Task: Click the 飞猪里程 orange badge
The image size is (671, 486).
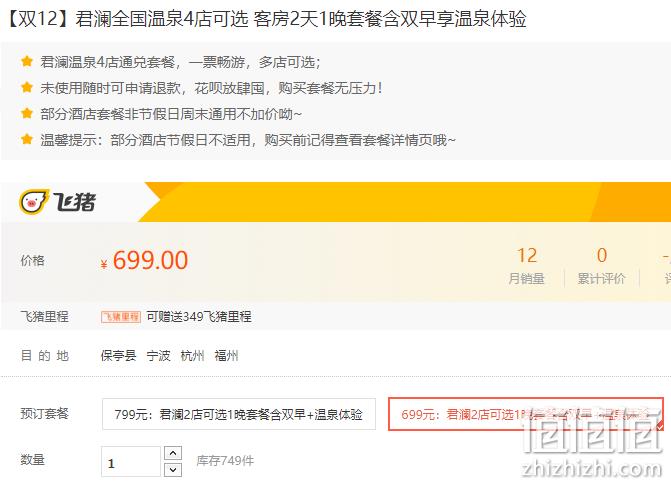Action: [x=121, y=317]
